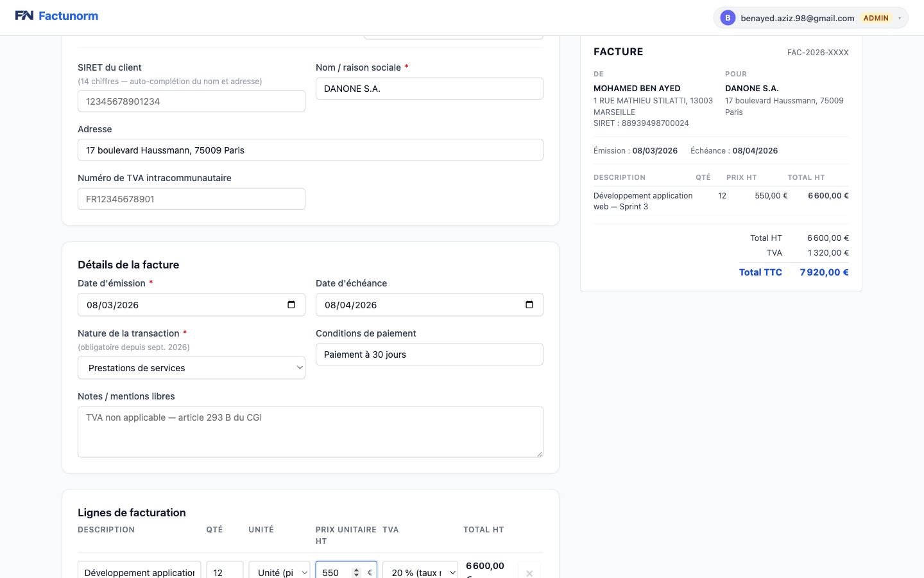Click the purple B user avatar
Image resolution: width=924 pixels, height=578 pixels.
click(x=727, y=18)
